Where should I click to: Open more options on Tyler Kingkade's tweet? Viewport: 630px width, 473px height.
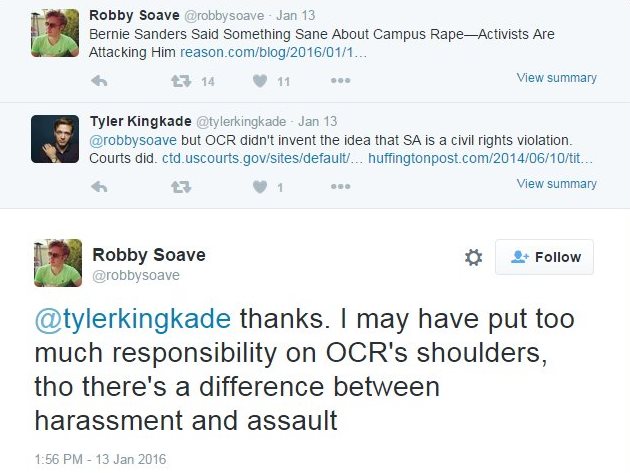coord(340,187)
